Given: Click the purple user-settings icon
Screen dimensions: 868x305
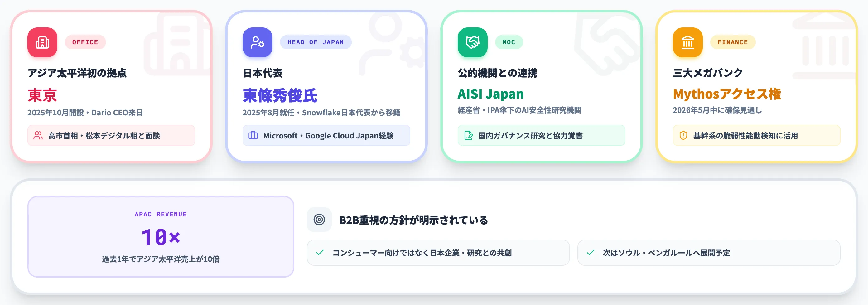Looking at the screenshot, I should pos(258,42).
